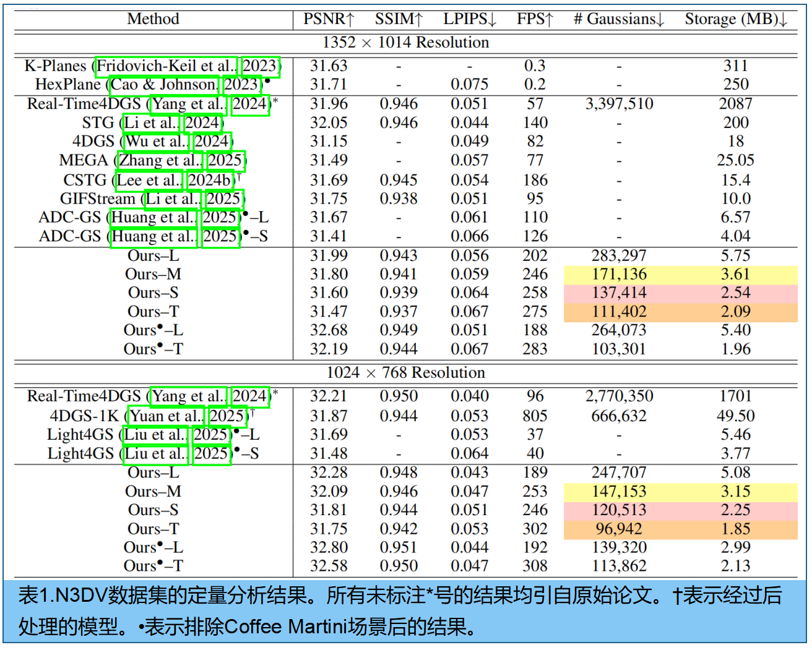Open the Zhang et al. citation for MEGA
Screen dimensions: 812x650
[160, 161]
